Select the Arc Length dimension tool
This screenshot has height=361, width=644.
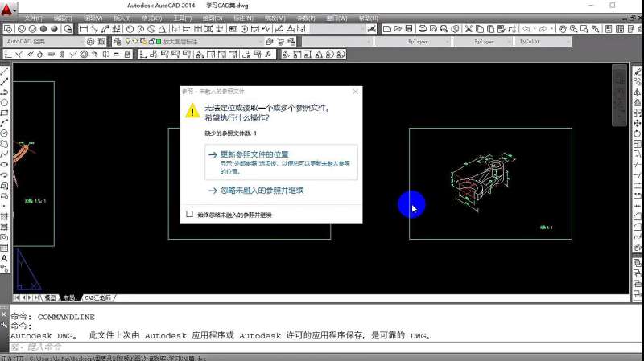[x=105, y=29]
